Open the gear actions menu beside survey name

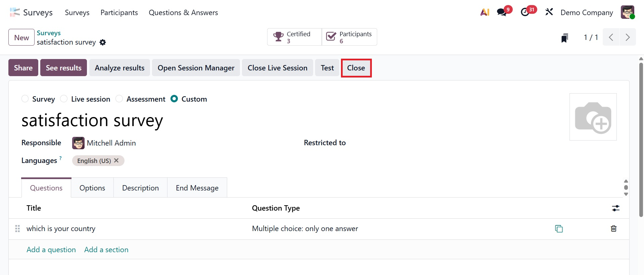point(103,42)
